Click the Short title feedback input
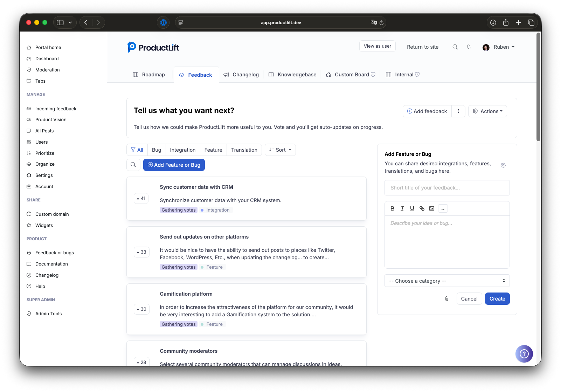This screenshot has height=392, width=561. 447,188
